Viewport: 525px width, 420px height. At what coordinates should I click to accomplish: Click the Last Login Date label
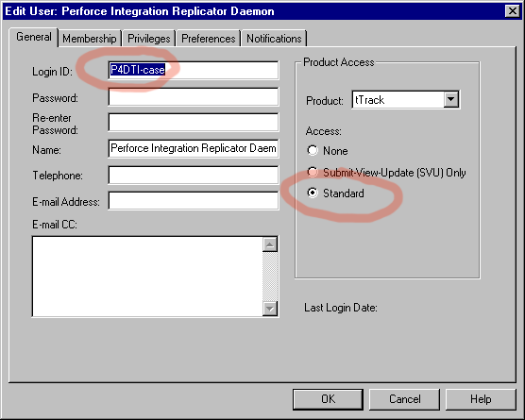coord(341,308)
